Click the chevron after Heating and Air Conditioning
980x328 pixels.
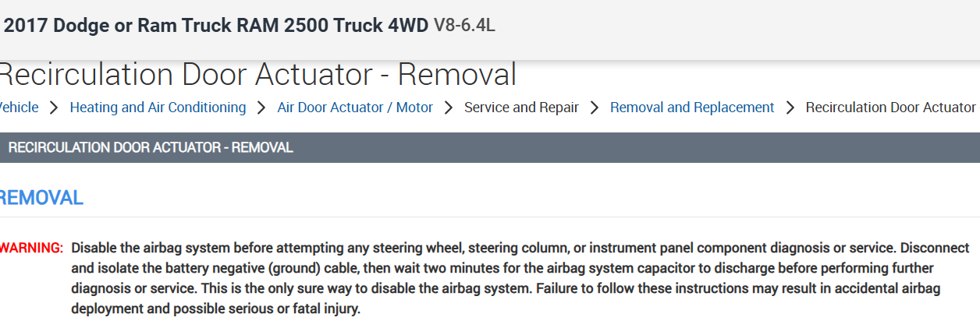(x=261, y=108)
